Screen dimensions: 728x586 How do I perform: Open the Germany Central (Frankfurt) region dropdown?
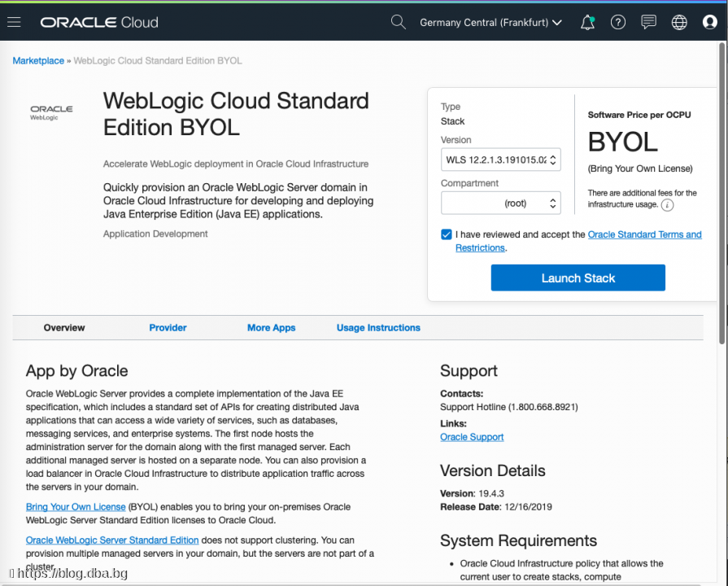coord(490,22)
